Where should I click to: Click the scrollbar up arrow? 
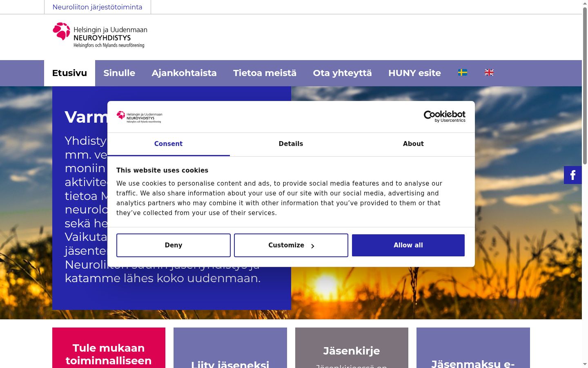coord(585,3)
